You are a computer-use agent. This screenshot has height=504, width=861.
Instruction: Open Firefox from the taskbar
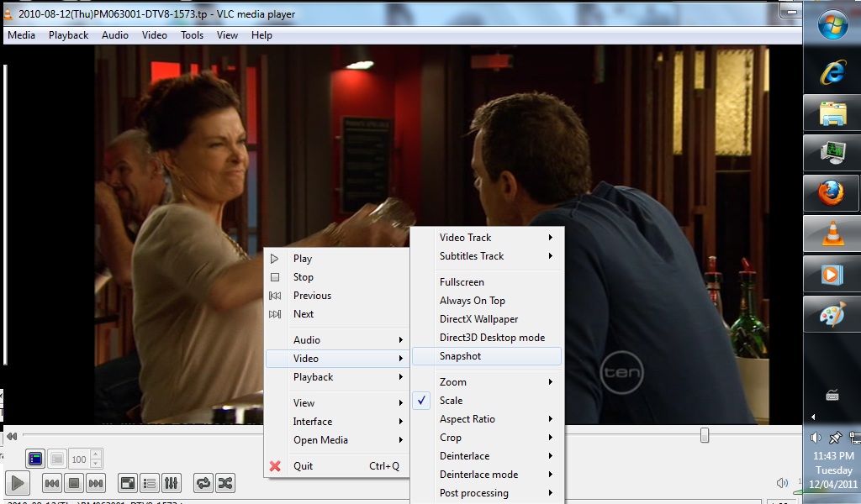tap(832, 192)
